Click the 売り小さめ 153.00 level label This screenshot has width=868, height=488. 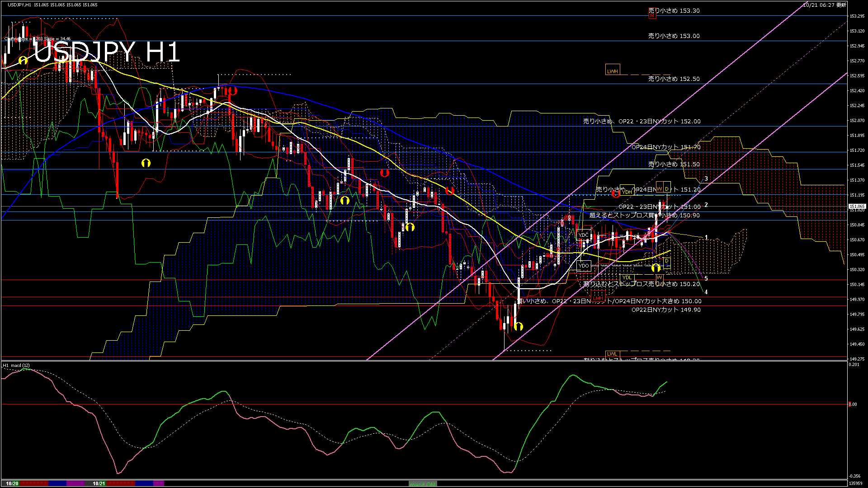(x=674, y=36)
